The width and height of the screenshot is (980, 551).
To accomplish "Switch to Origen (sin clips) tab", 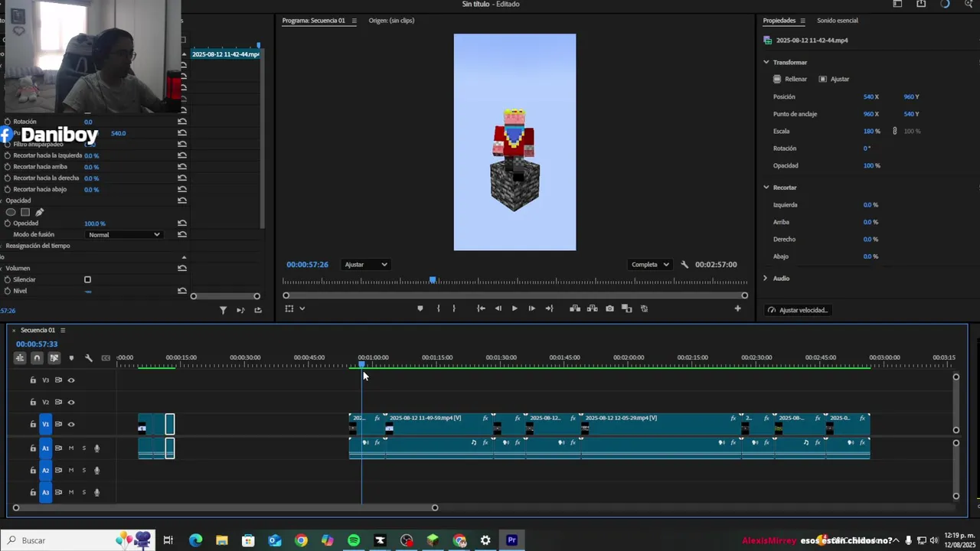I will [x=391, y=21].
